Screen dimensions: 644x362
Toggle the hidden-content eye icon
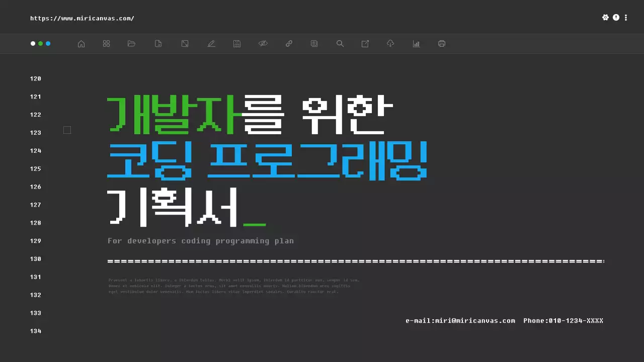point(263,43)
